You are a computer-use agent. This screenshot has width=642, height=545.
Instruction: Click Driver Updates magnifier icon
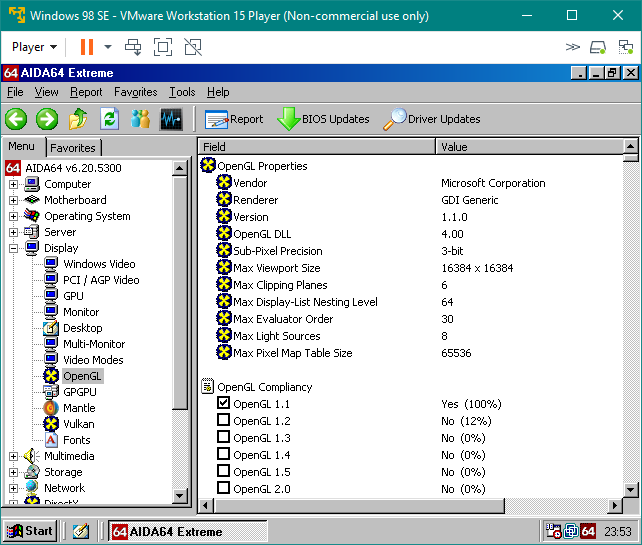[x=395, y=119]
